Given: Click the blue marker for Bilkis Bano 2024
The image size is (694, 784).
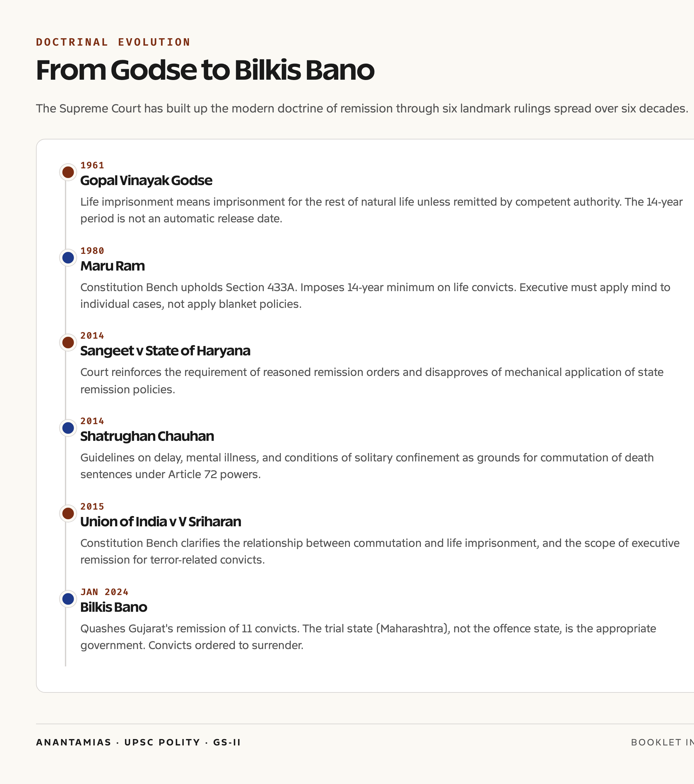Looking at the screenshot, I should click(68, 599).
